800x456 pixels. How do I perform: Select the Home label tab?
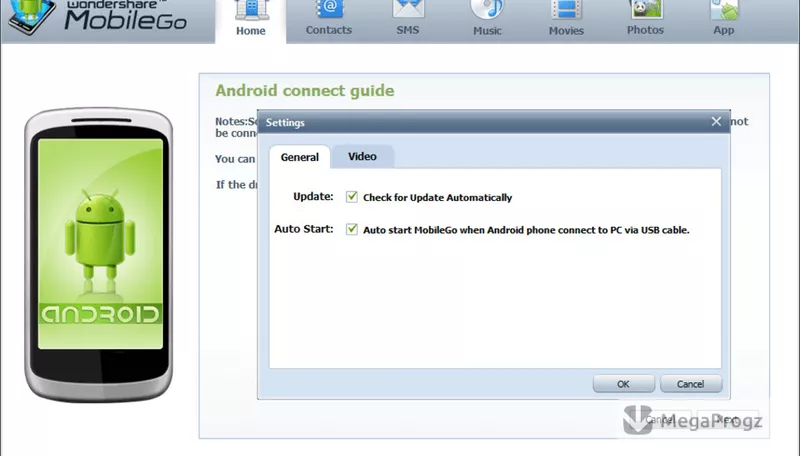251,31
